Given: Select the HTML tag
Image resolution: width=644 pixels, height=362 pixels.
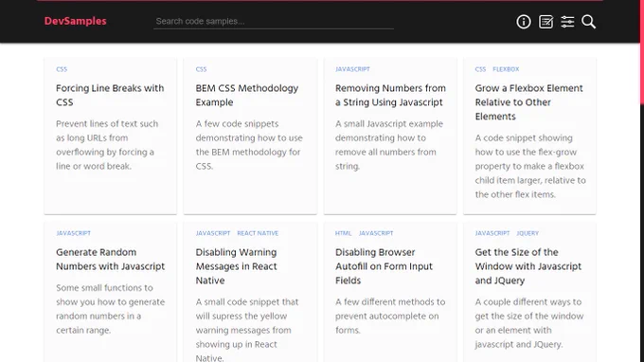Looking at the screenshot, I should pyautogui.click(x=344, y=233).
